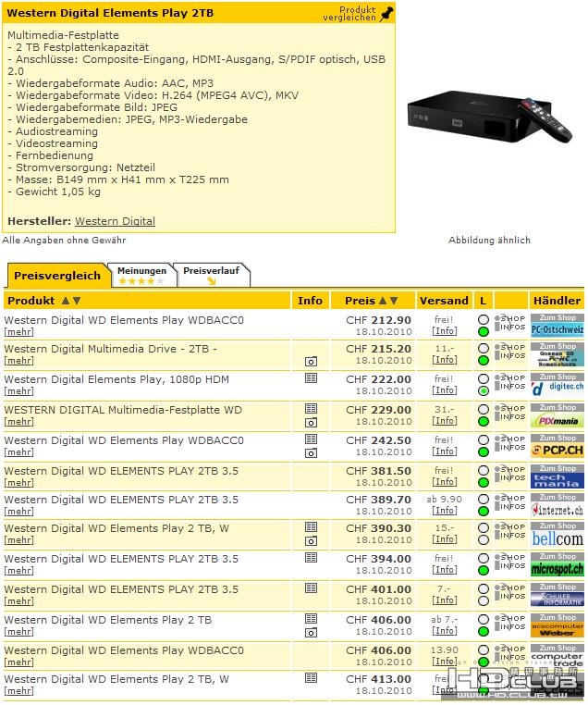Click [mehr] under Elements Play, 1080p HDM
The image size is (588, 705).
click(x=18, y=391)
